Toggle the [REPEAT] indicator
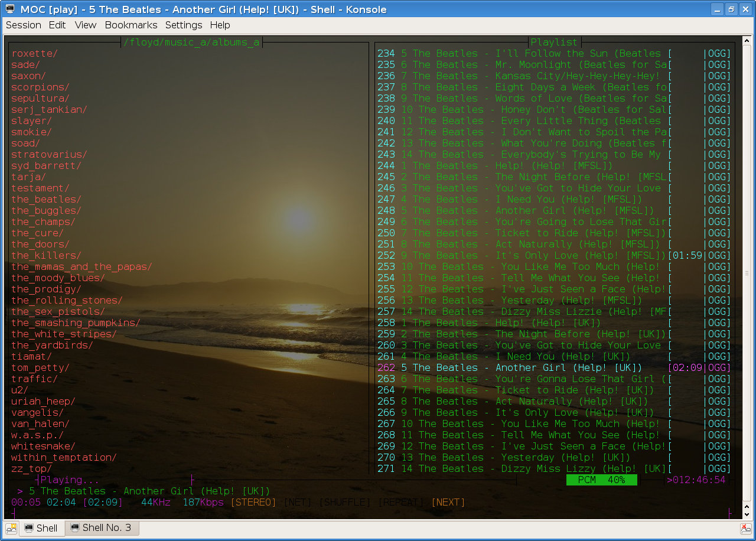Image resolution: width=756 pixels, height=541 pixels. tap(402, 503)
